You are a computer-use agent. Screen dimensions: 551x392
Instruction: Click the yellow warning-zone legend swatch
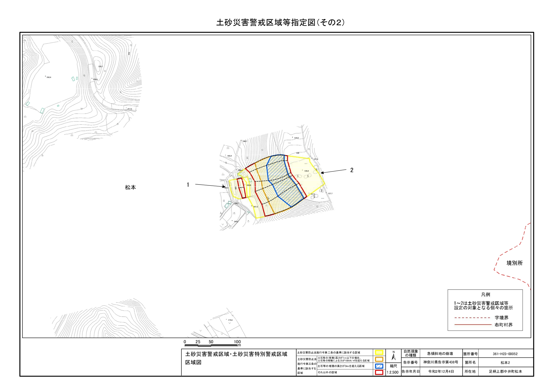(x=379, y=352)
